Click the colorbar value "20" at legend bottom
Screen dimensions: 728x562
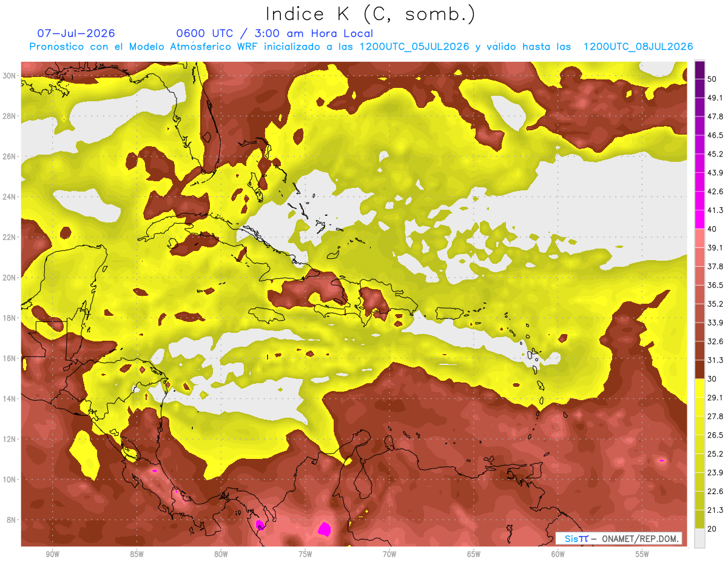tap(712, 529)
